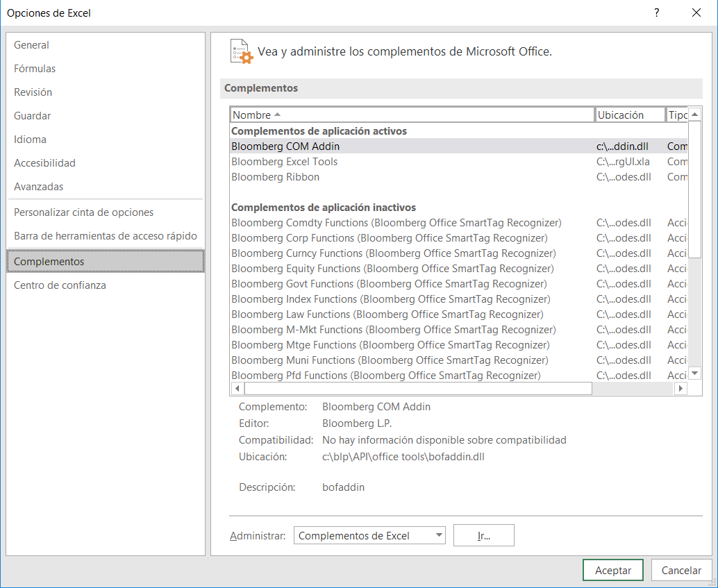Select Bloomberg M-Mkt Functions row
Viewport: 718px width, 588px height.
coord(458,330)
